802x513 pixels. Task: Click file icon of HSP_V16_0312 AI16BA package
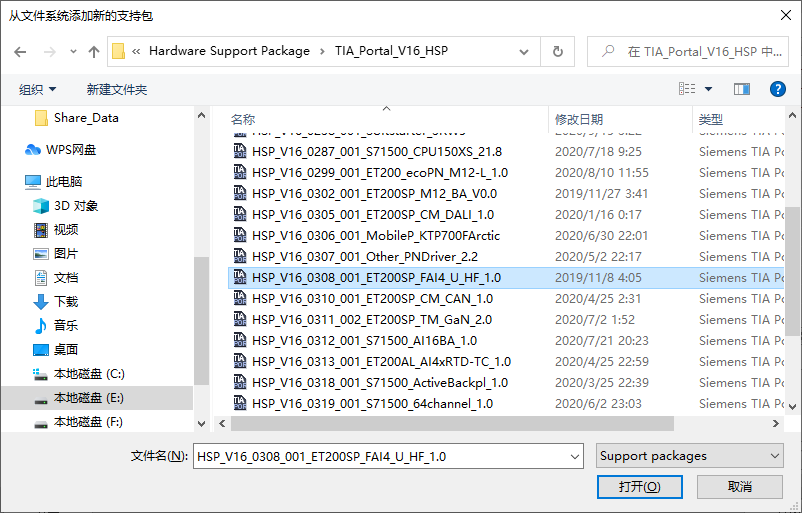240,340
